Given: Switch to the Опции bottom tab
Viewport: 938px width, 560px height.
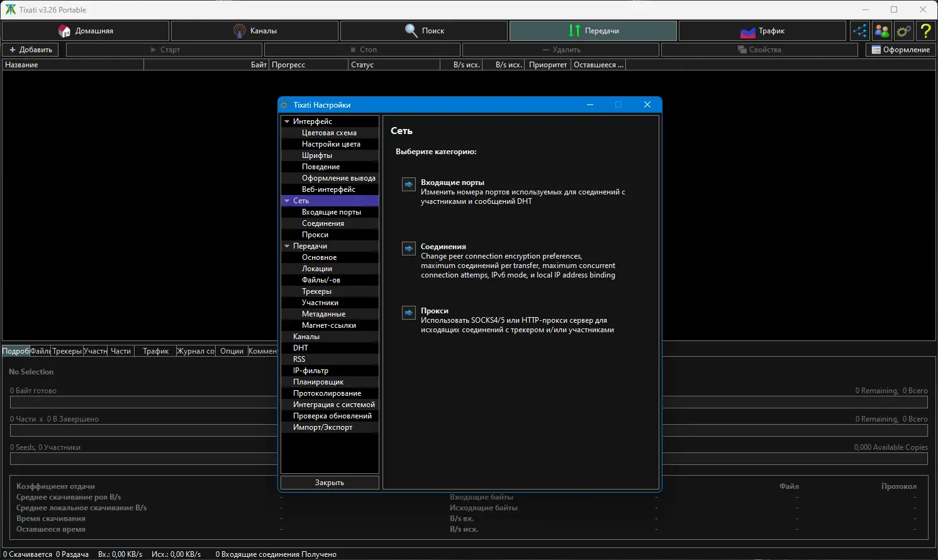Looking at the screenshot, I should [x=232, y=351].
